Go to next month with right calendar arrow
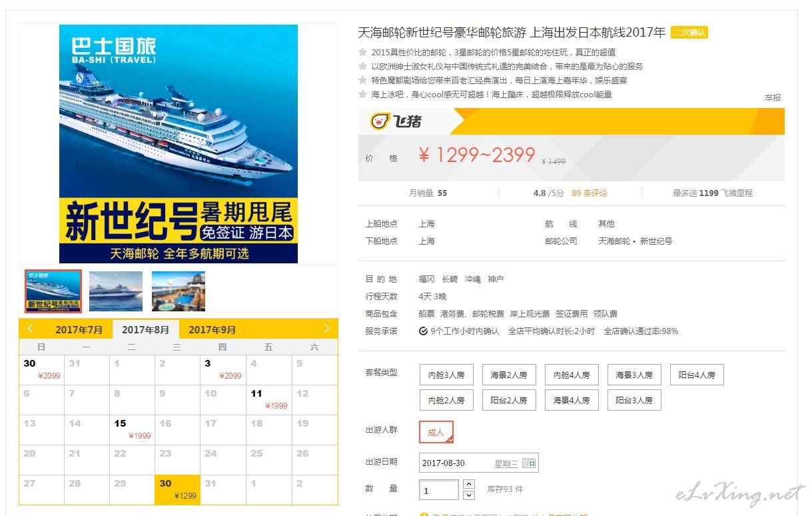 pyautogui.click(x=326, y=329)
